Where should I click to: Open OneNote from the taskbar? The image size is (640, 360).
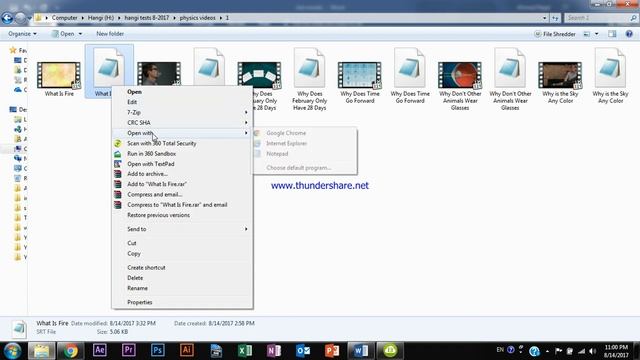274,350
